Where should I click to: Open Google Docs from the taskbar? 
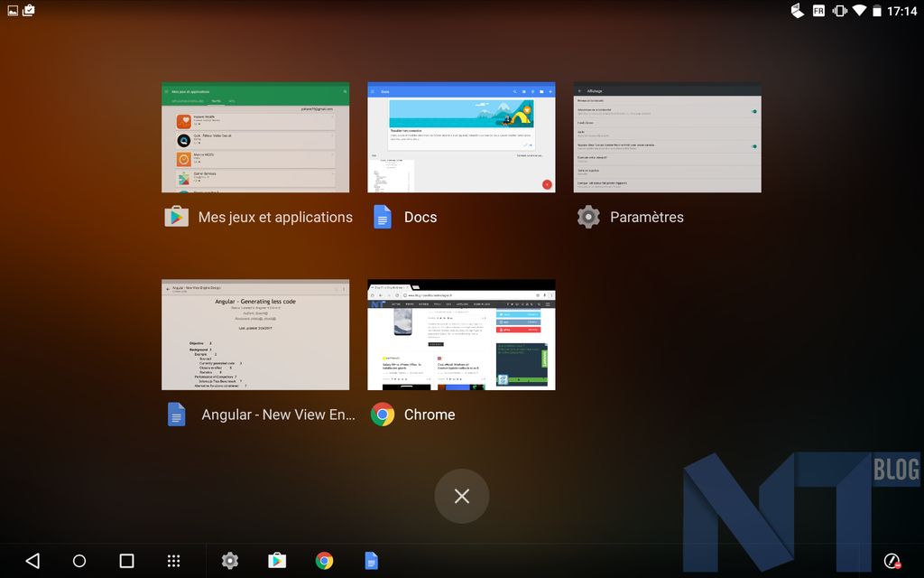[371, 561]
